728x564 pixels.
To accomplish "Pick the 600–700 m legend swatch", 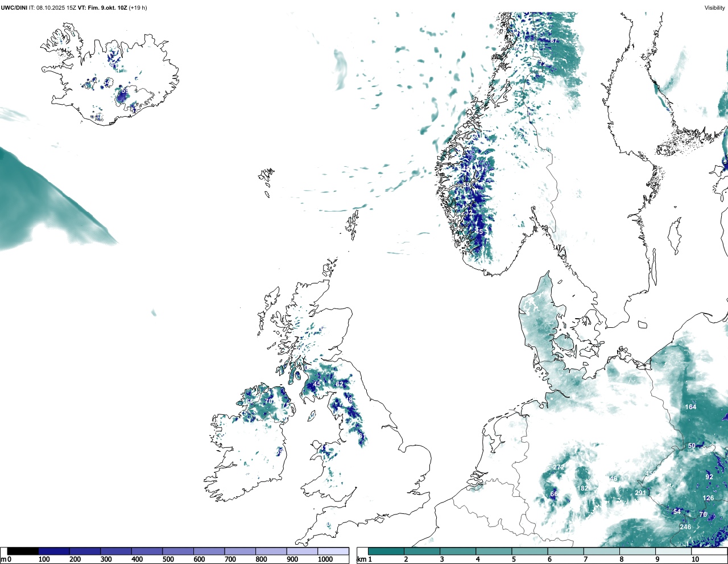I will (x=209, y=551).
